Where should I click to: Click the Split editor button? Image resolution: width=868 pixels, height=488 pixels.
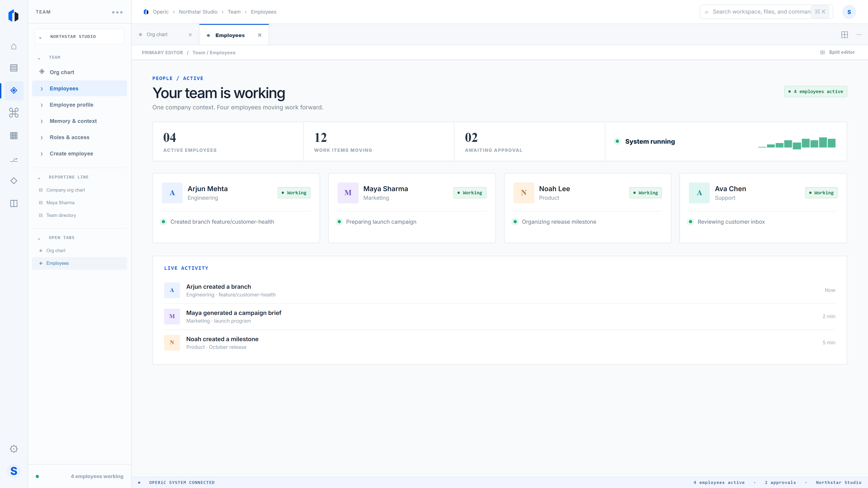pos(838,52)
